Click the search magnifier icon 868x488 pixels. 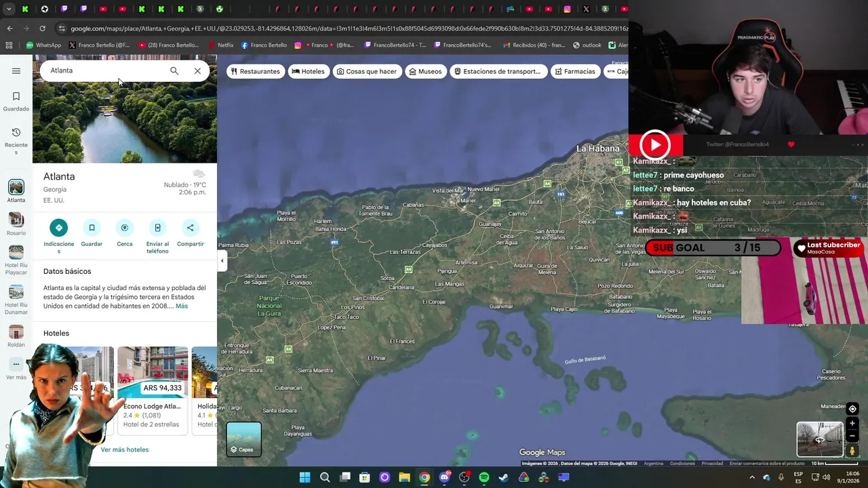(174, 70)
